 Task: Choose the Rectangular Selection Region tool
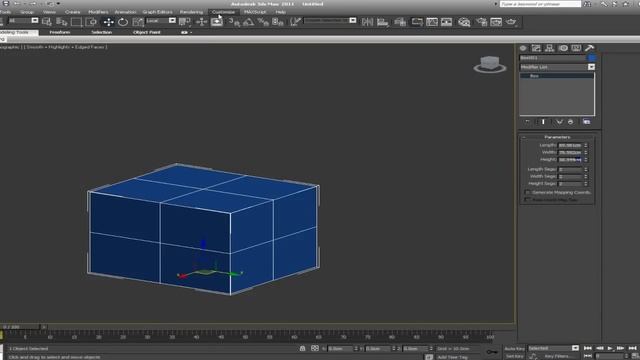[76, 22]
